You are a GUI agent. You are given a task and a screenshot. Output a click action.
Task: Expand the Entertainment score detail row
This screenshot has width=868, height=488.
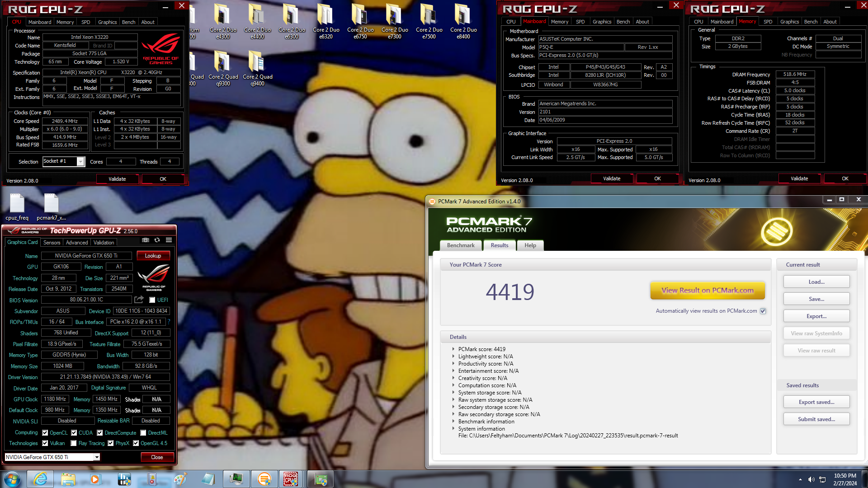pos(453,371)
